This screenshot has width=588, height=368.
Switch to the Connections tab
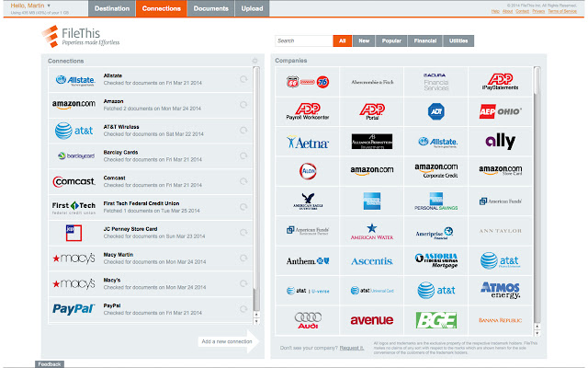pyautogui.click(x=162, y=8)
